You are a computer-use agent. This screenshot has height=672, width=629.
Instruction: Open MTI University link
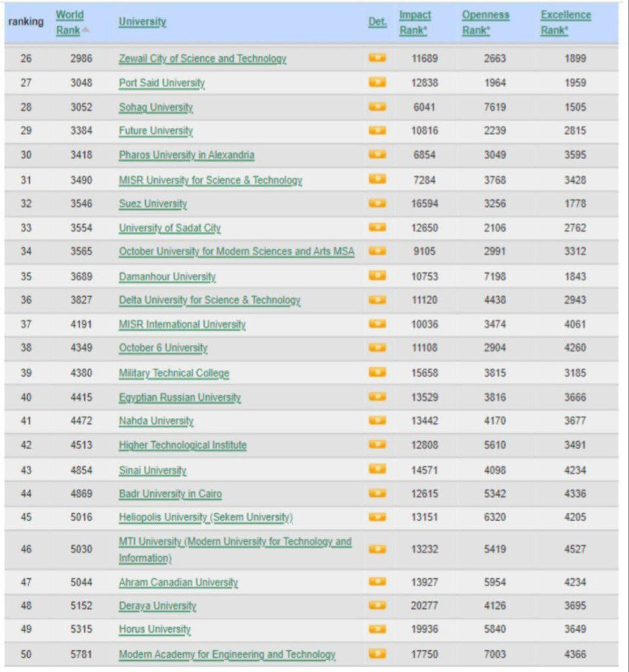click(235, 549)
